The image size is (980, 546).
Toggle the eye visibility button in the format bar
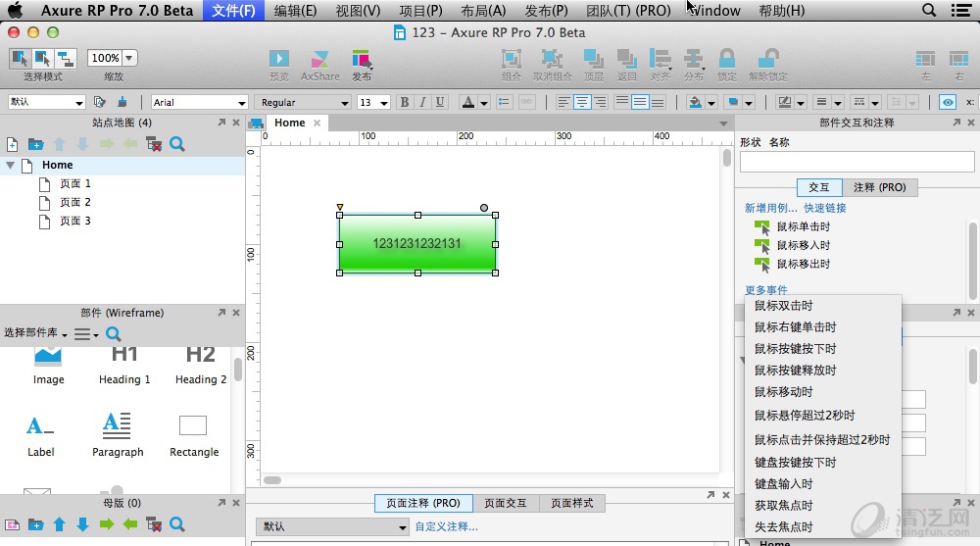pos(947,102)
